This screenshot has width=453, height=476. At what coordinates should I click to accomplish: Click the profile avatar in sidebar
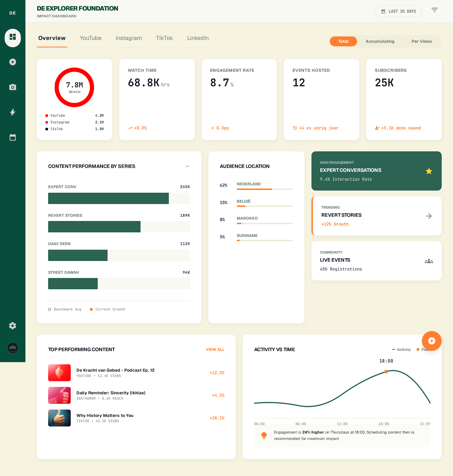tap(13, 348)
